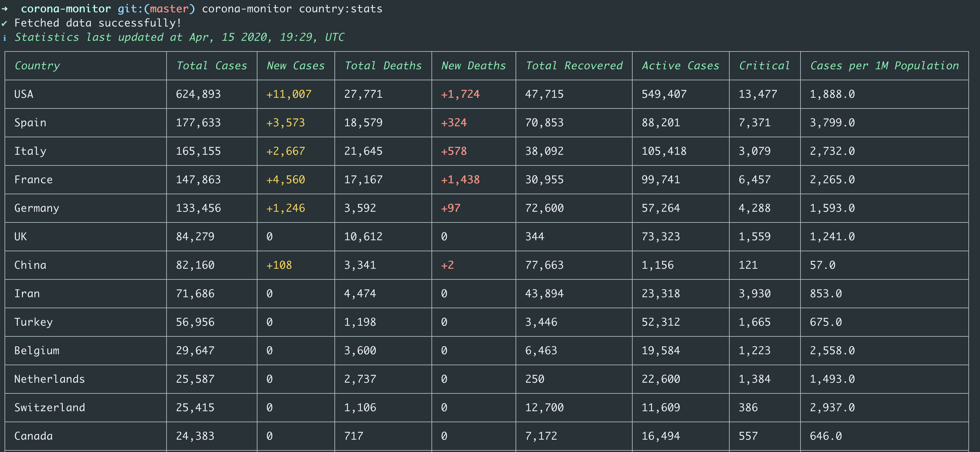Click Turkey's total cases 56,956
This screenshot has width=980, height=452.
(x=195, y=322)
